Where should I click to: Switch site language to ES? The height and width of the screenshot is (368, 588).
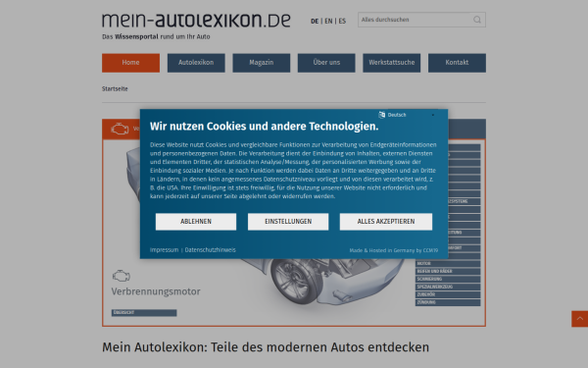(342, 21)
